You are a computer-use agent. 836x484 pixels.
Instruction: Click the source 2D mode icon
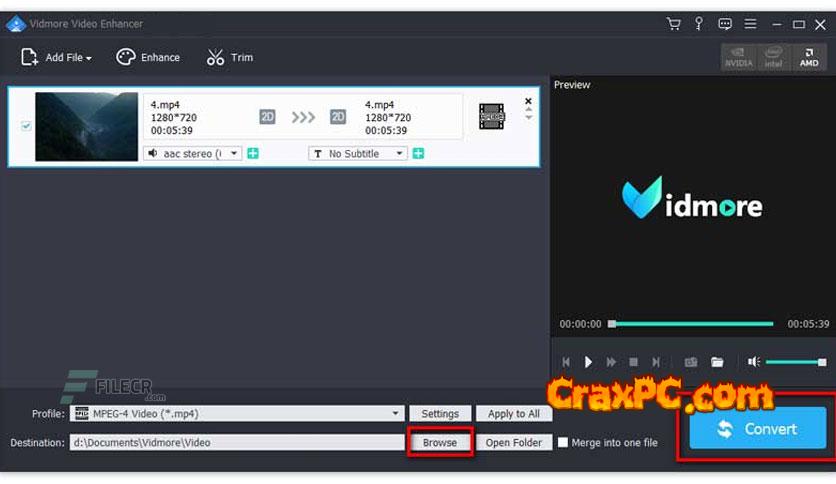(267, 117)
